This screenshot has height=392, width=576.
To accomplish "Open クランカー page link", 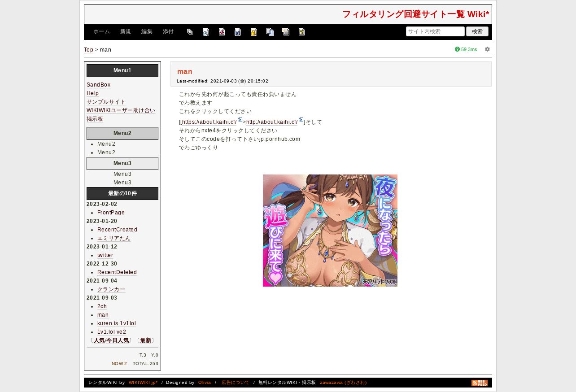I will (111, 289).
